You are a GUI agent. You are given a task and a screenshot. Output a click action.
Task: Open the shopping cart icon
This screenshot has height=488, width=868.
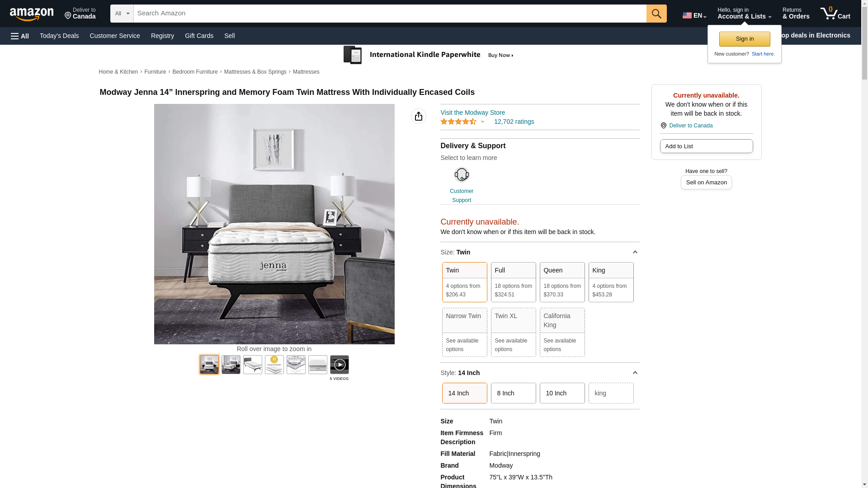835,13
